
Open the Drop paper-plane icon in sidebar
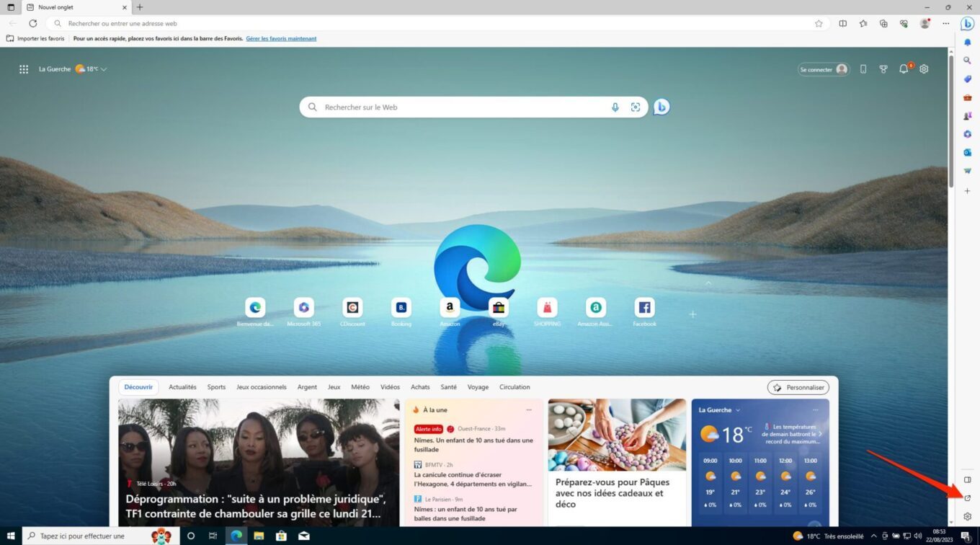[x=968, y=171]
